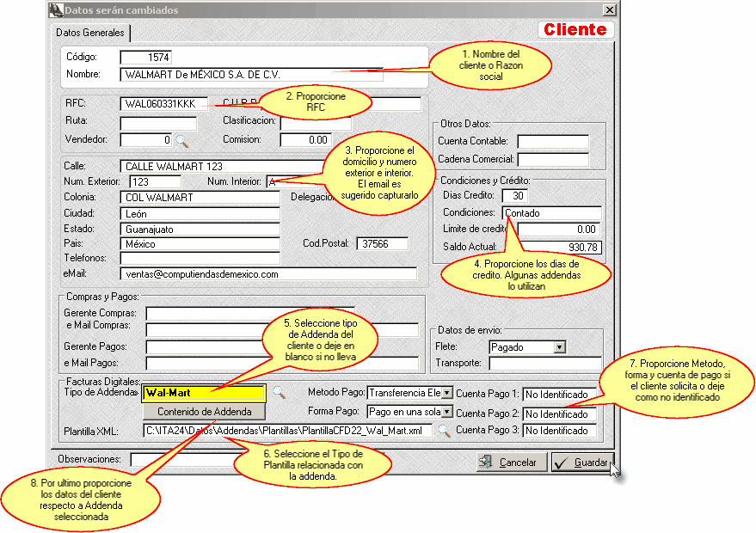Viewport: 756px width, 533px height.
Task: Edit the Plantilla XML path field
Action: click(287, 431)
